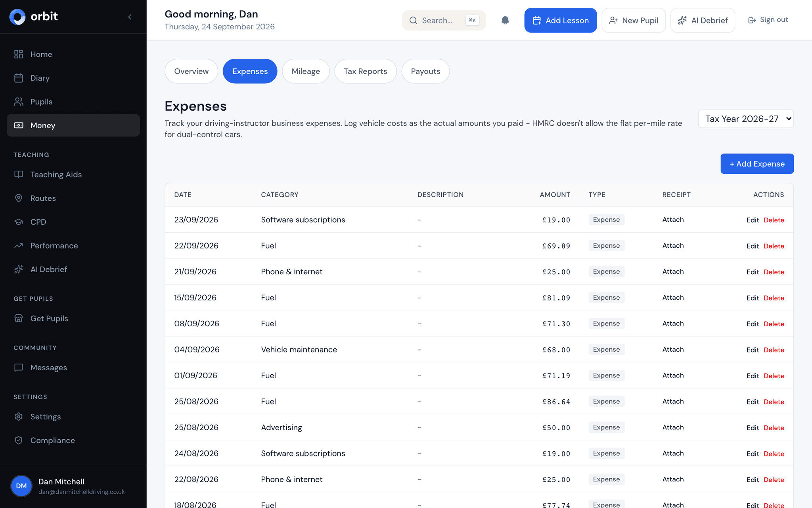Open Home from the sidebar
The height and width of the screenshot is (508, 812).
73,54
